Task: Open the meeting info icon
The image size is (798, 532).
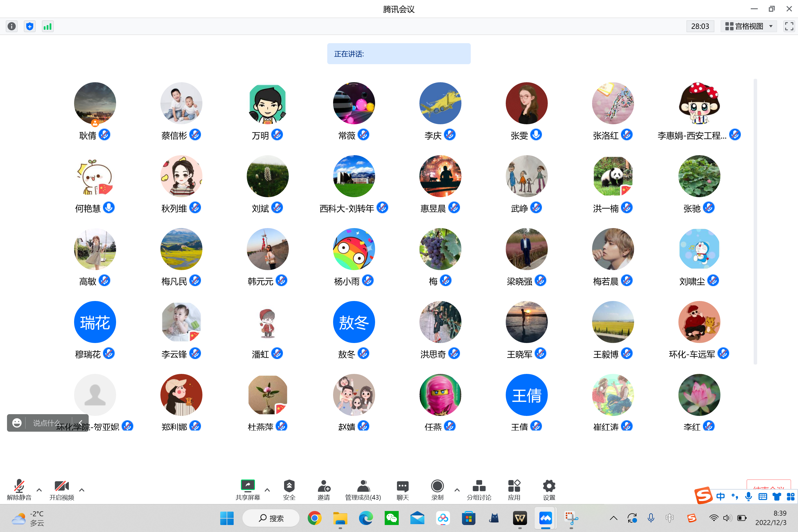Action: pos(12,26)
